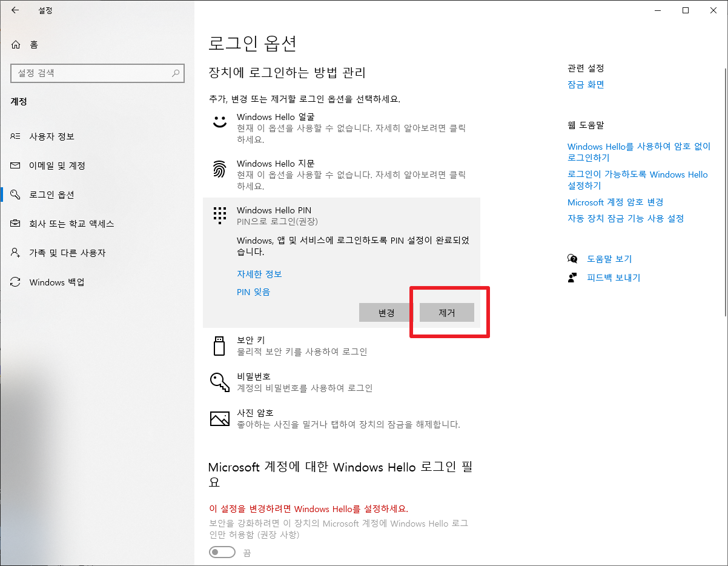Screen dimensions: 728x566
Task: Click the 제거 button to remove PIN
Action: 447,313
